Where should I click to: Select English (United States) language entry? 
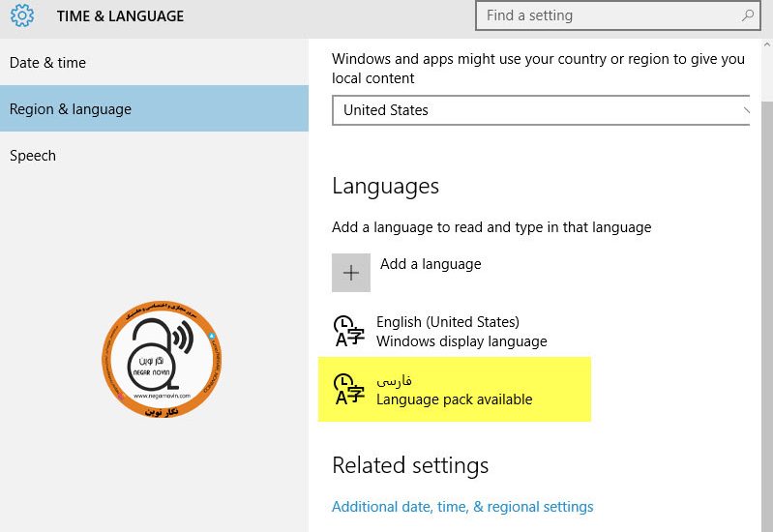454,332
